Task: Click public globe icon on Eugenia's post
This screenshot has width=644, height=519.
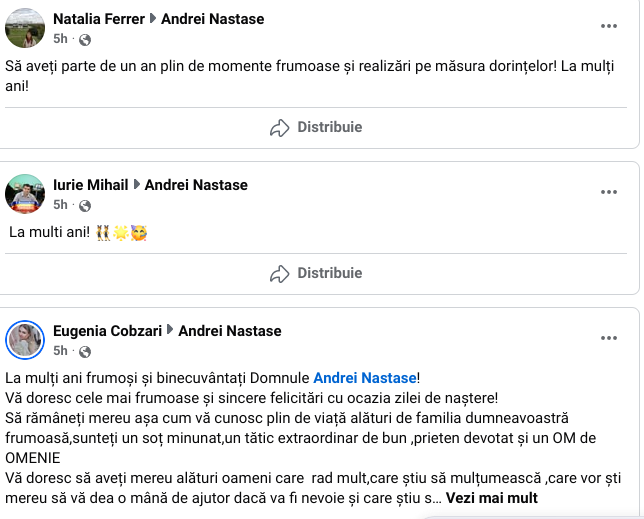Action: (x=85, y=352)
